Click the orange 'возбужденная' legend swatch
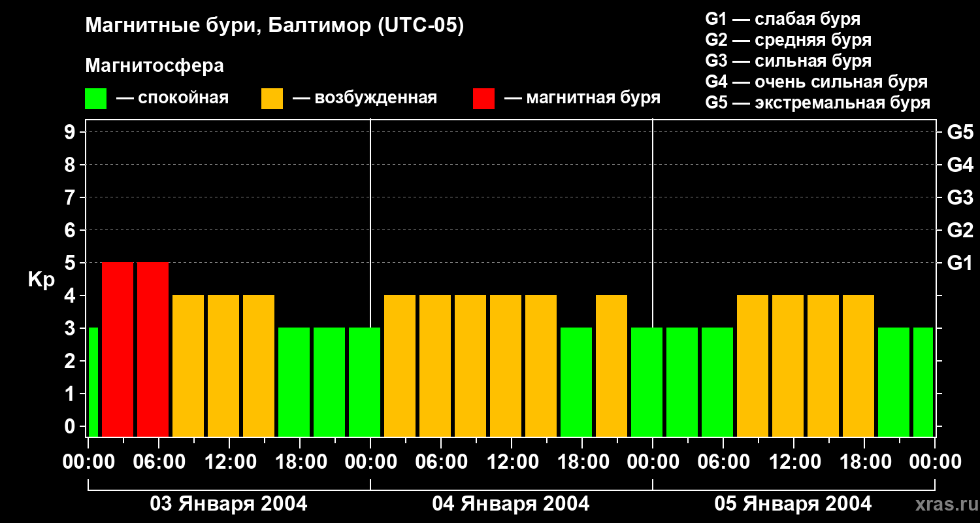This screenshot has height=523, width=980. click(x=272, y=99)
